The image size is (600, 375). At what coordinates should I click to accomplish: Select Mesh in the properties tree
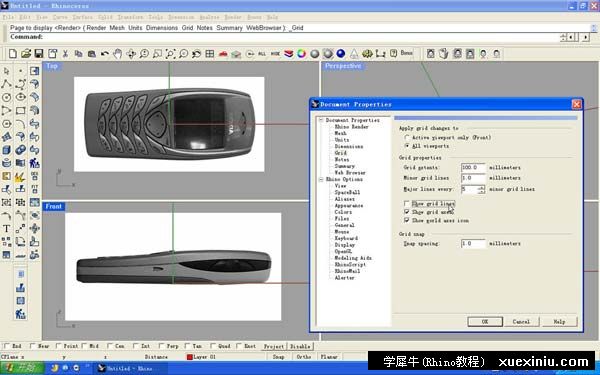pos(341,133)
